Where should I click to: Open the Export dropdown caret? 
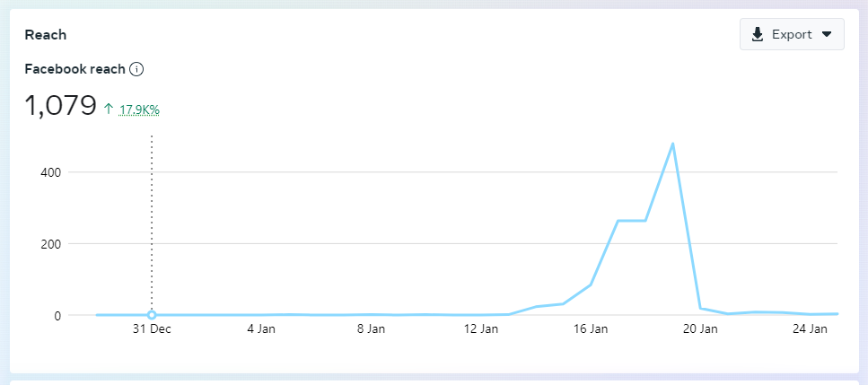pyautogui.click(x=827, y=34)
